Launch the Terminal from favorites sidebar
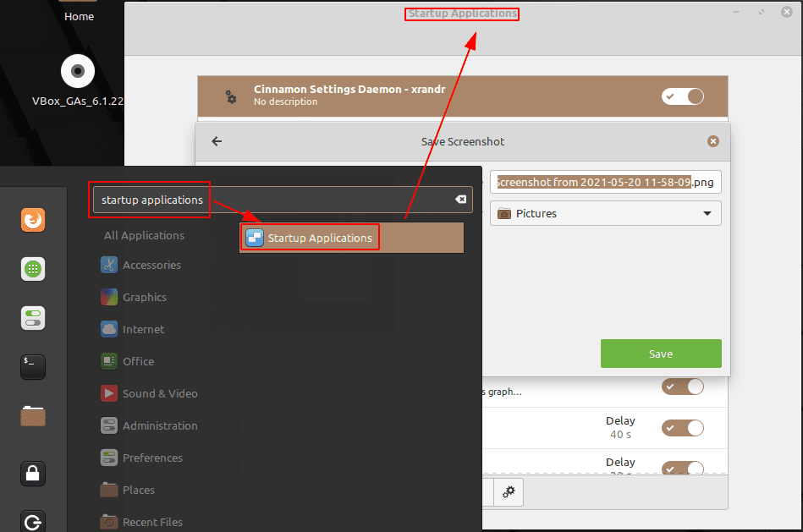The height and width of the screenshot is (532, 803). pyautogui.click(x=33, y=366)
